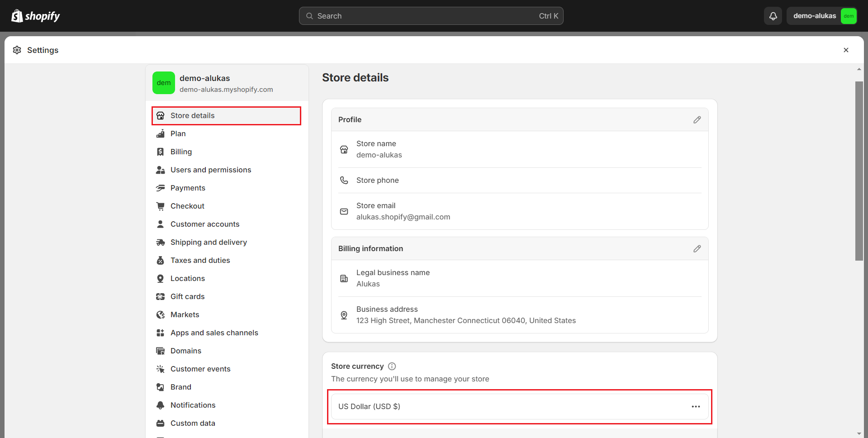Click the Shopify logo

tap(36, 16)
